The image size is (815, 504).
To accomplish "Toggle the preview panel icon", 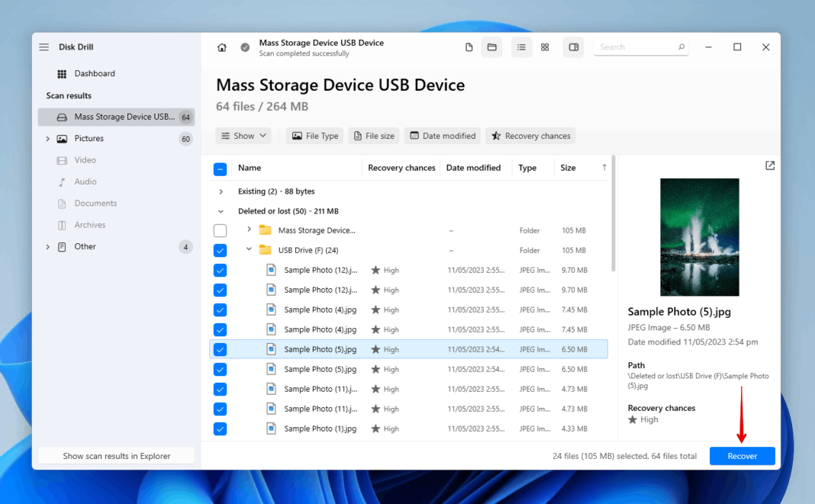I will 573,47.
